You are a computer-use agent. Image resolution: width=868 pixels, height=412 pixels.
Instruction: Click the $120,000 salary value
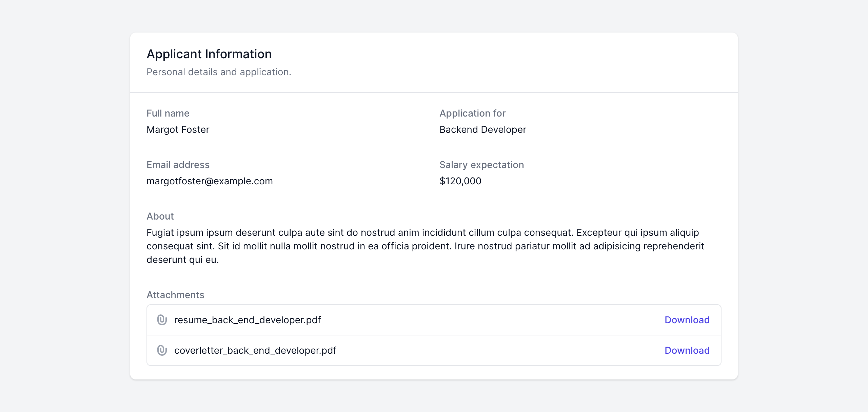pyautogui.click(x=460, y=181)
